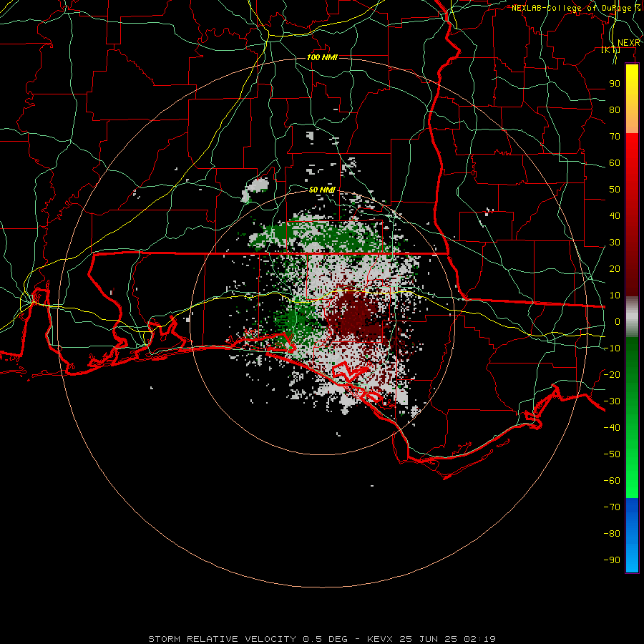Image resolution: width=644 pixels, height=644 pixels.
Task: Click the -50 value on the velocity scale
Action: (612, 454)
